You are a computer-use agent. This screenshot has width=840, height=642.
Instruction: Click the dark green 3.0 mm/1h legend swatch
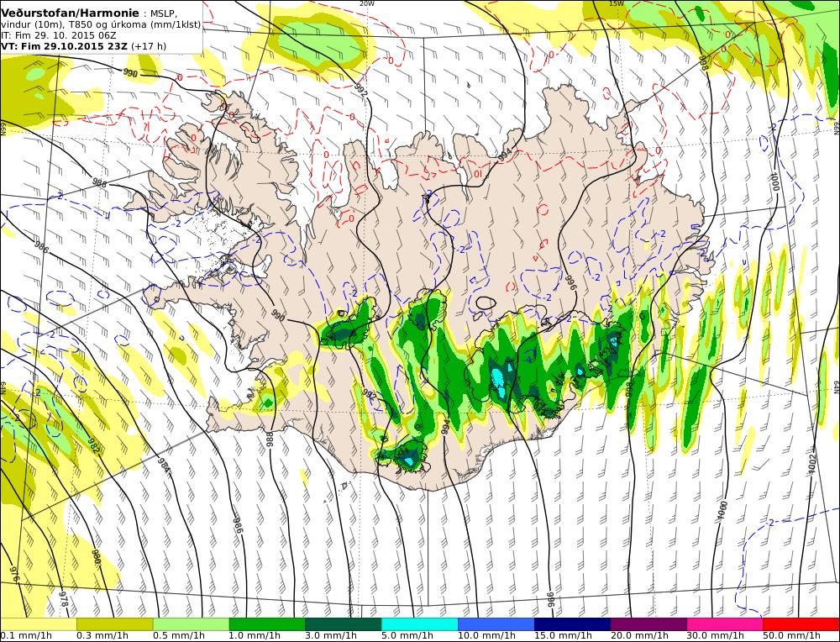(344, 624)
